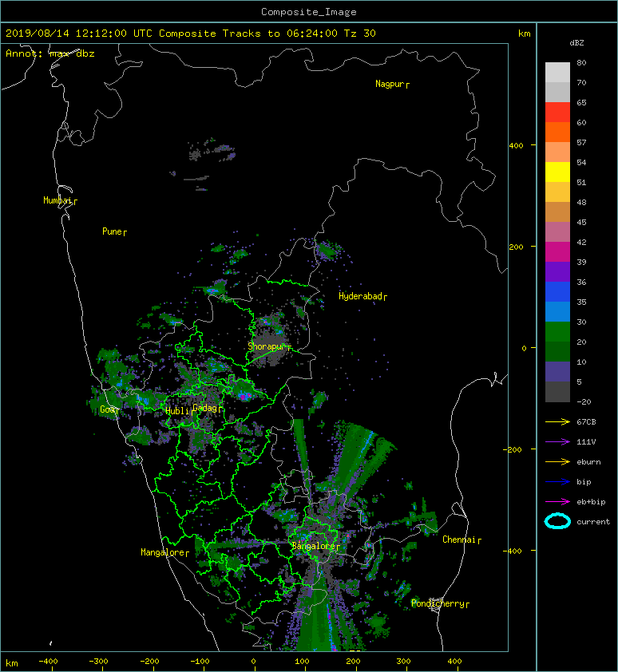Click the Pondicherry city label
Viewport: 618px width, 672px height.
pyautogui.click(x=438, y=603)
